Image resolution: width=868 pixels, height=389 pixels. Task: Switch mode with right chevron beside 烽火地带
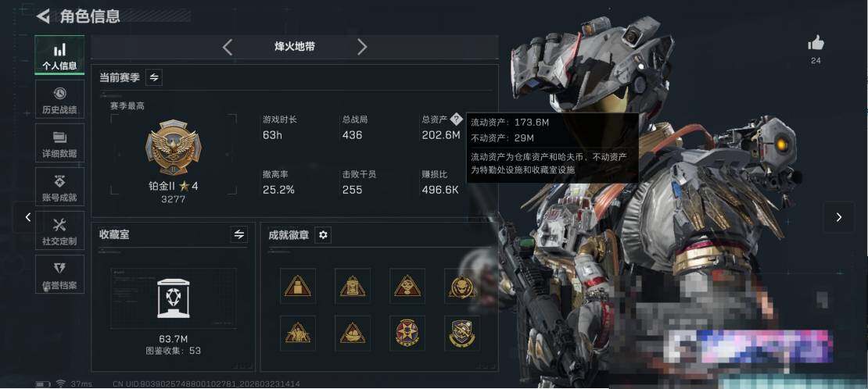point(361,47)
